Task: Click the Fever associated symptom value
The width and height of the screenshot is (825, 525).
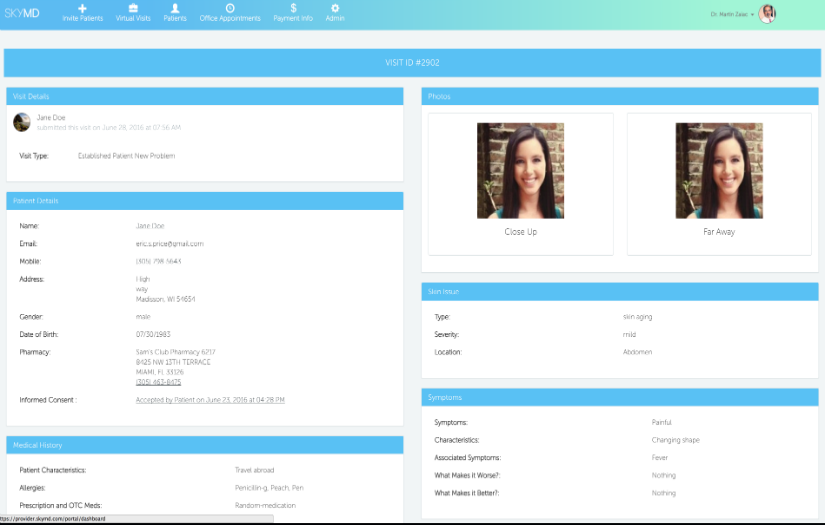Action: 659,458
